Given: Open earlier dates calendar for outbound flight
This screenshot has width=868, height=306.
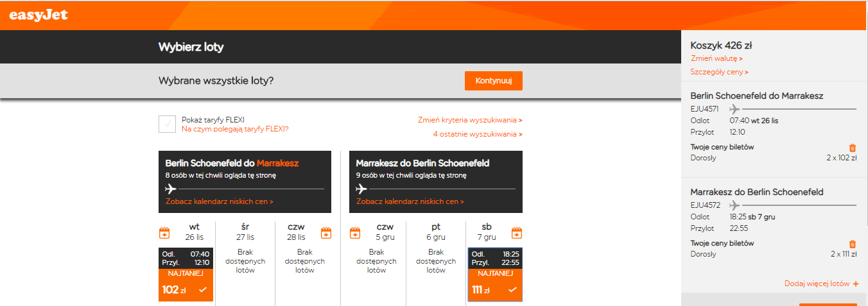Looking at the screenshot, I should click(x=164, y=232).
